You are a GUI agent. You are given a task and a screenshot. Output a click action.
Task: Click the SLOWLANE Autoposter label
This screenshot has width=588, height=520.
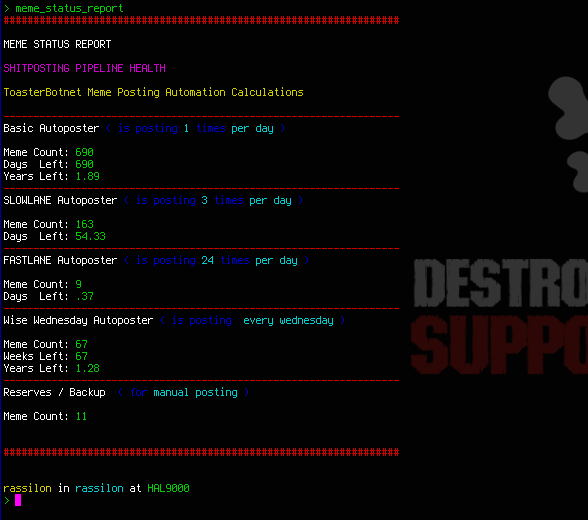point(60,200)
